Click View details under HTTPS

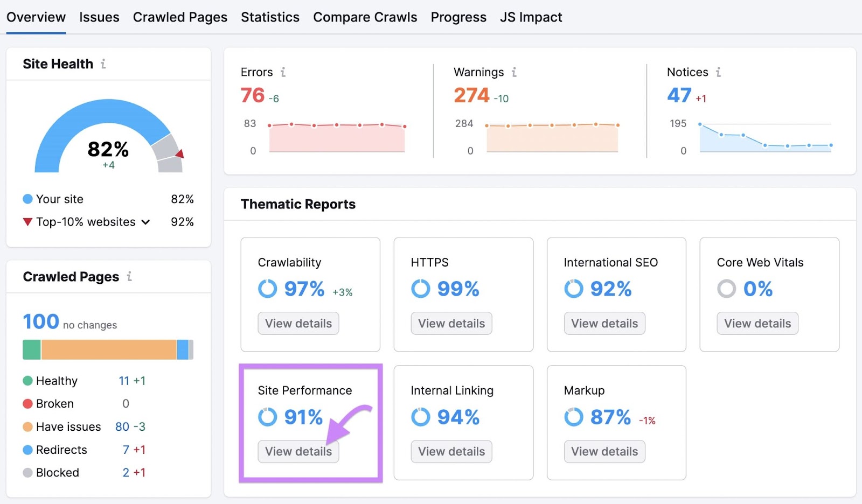point(451,323)
